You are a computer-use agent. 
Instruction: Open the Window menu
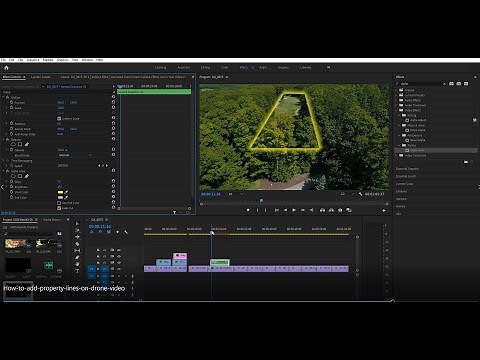tap(87, 60)
